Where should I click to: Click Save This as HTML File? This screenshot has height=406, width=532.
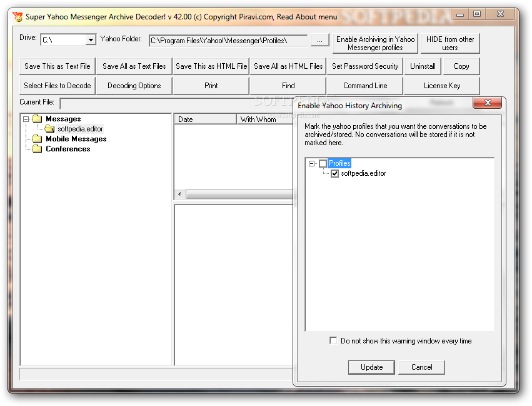(211, 66)
